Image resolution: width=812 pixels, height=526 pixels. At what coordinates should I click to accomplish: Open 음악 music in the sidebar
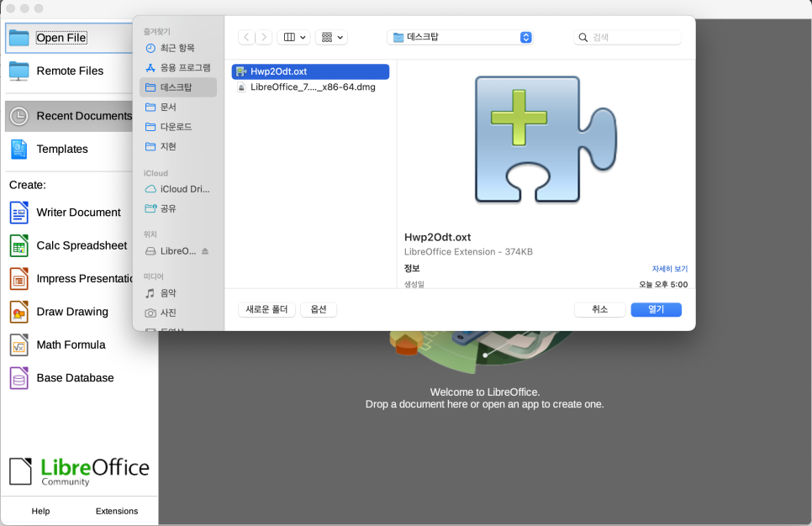(x=177, y=293)
